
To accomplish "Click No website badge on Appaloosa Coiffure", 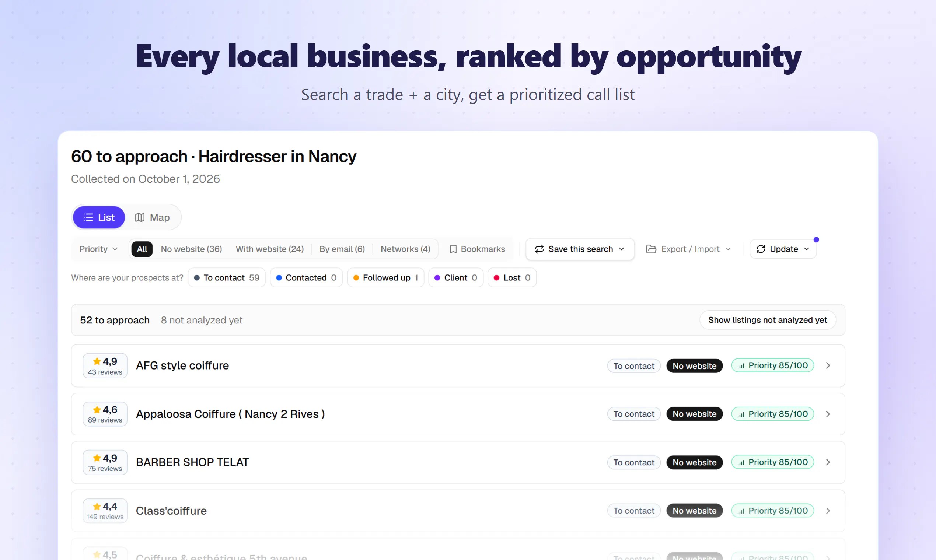I will (x=695, y=414).
